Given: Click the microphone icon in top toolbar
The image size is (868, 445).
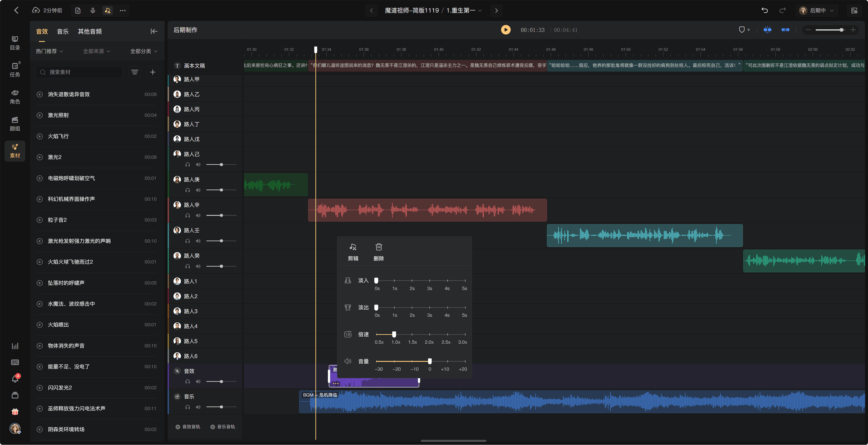Looking at the screenshot, I should click(x=93, y=10).
